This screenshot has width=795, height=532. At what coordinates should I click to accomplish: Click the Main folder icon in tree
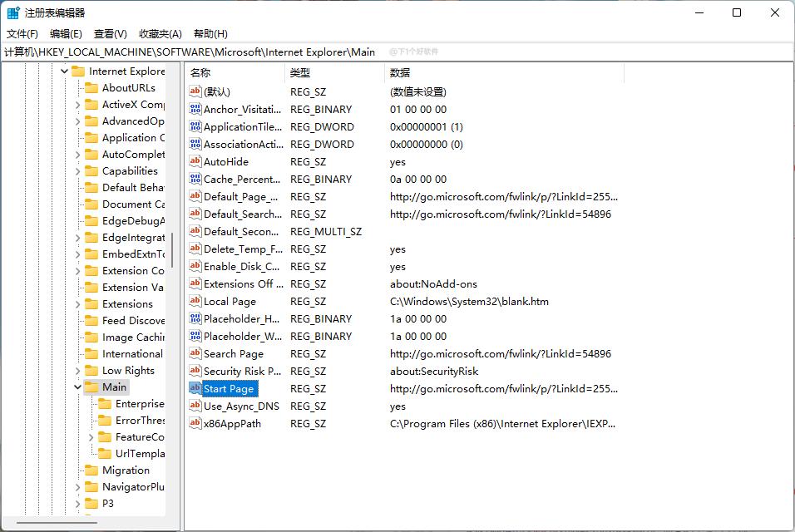click(x=91, y=387)
